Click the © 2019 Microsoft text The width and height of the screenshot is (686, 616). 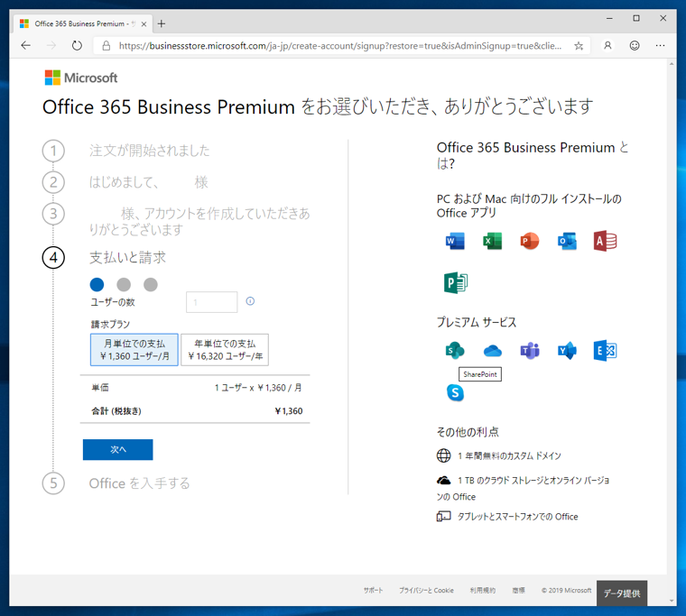566,590
